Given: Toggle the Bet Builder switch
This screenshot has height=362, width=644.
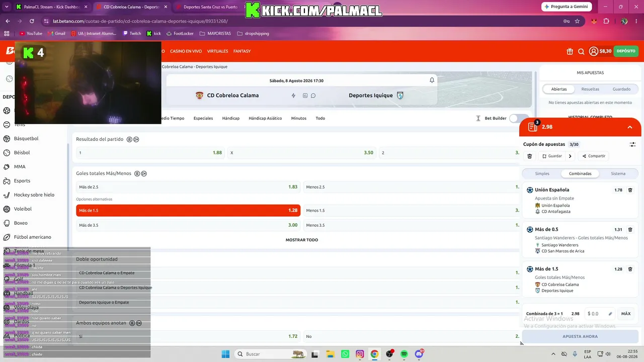Looking at the screenshot, I should 519,119.
